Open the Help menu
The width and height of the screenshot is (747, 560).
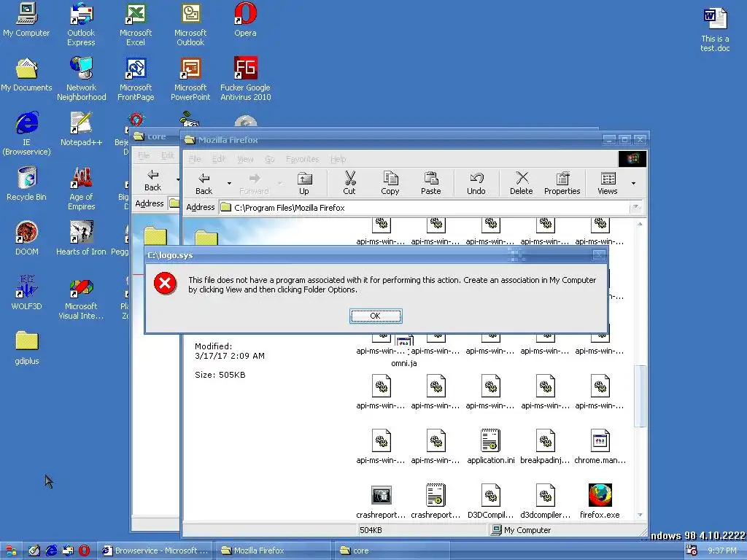coord(338,159)
